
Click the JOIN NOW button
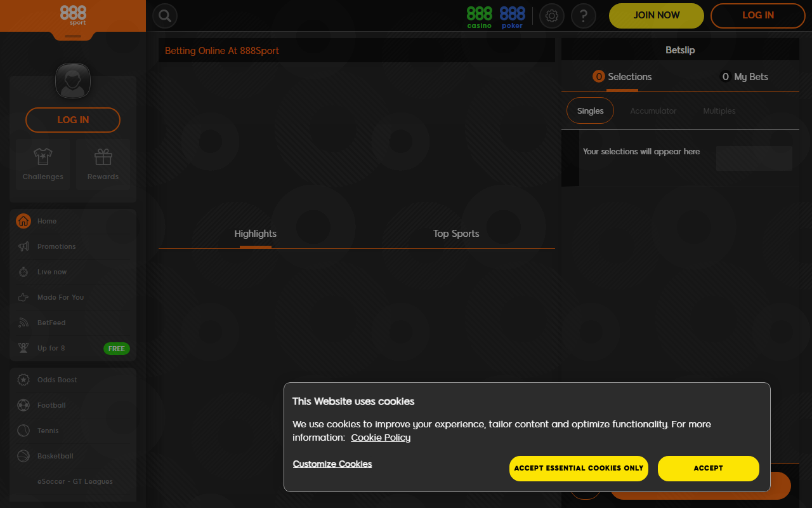(x=657, y=16)
